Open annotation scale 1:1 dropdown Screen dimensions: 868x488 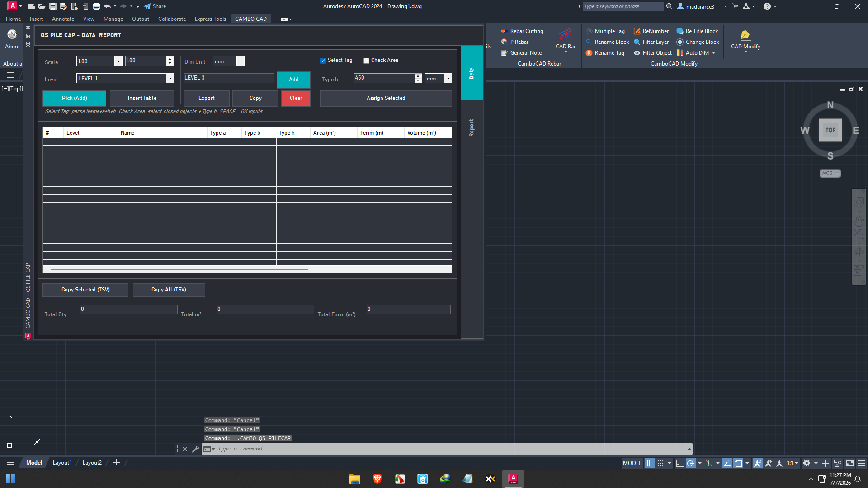click(x=793, y=463)
